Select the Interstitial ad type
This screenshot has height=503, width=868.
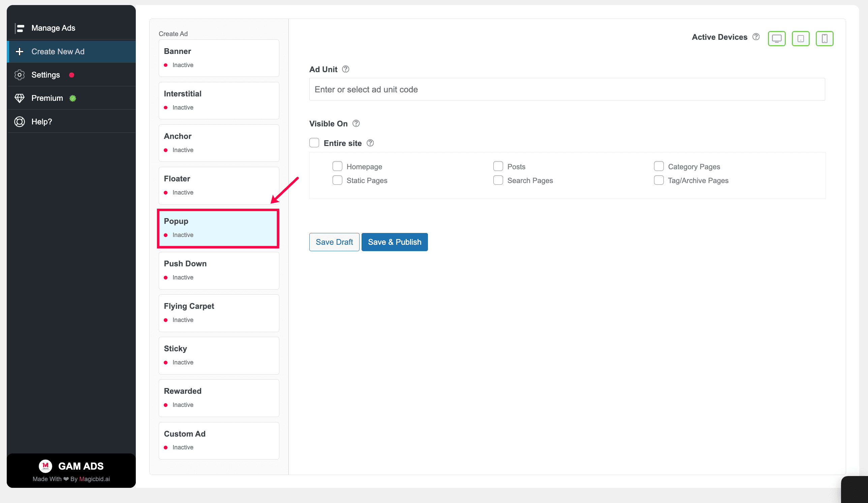219,100
